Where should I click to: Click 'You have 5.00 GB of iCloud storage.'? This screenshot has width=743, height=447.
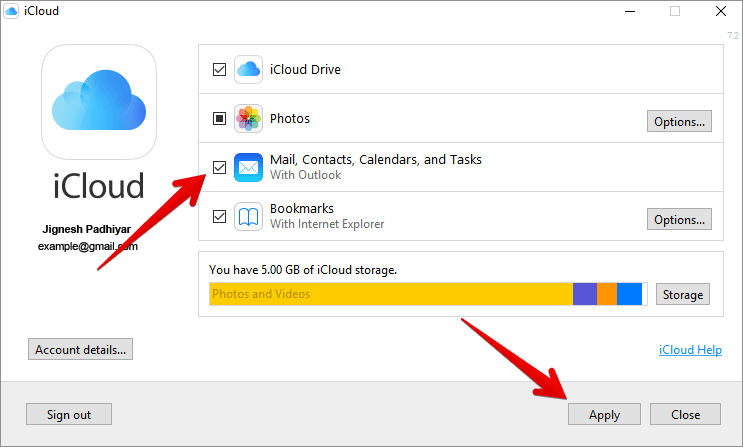pyautogui.click(x=303, y=270)
